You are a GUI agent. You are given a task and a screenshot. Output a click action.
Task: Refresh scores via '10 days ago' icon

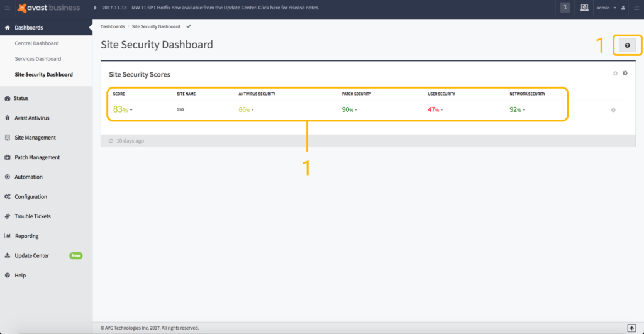point(111,141)
